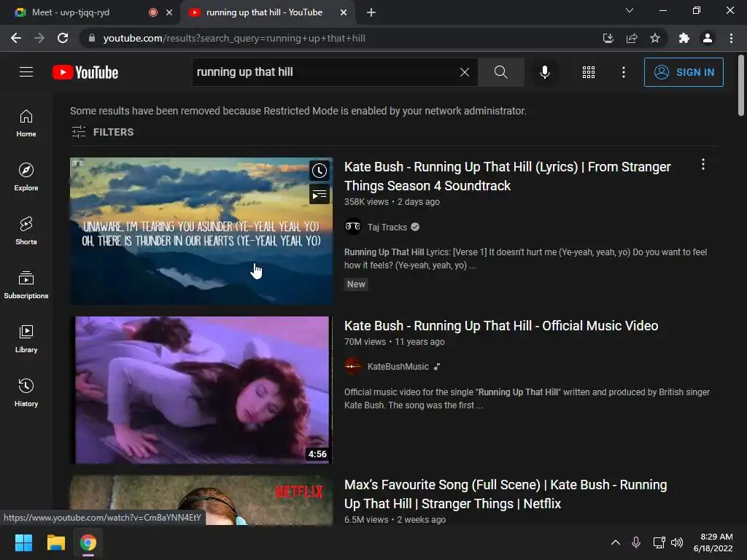Open YouTube settings three-dot menu

click(x=623, y=72)
